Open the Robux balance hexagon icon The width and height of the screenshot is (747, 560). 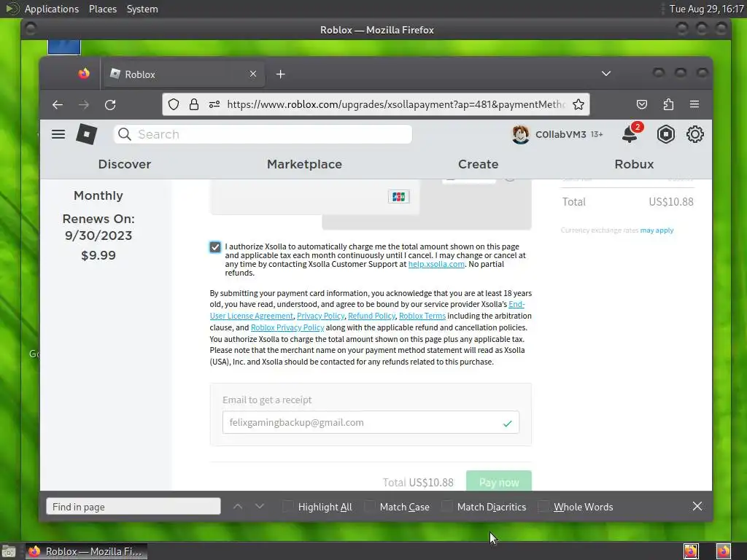(665, 134)
